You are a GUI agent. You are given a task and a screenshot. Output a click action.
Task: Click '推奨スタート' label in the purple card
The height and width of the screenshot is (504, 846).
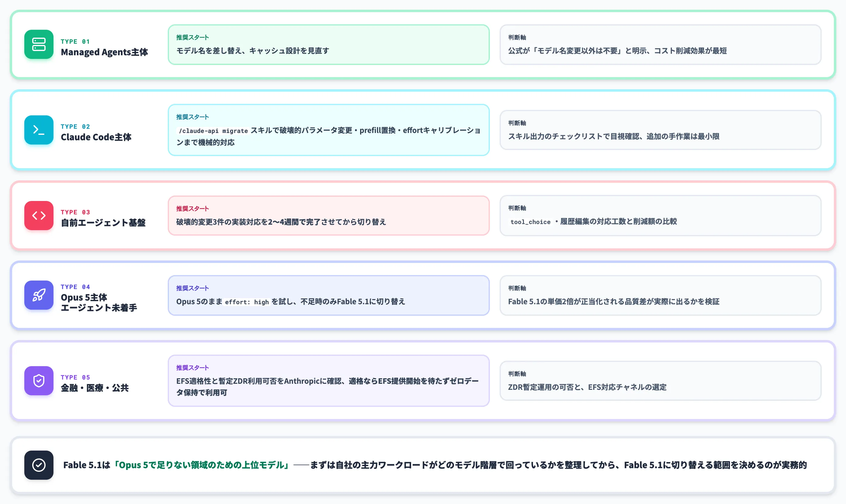(x=192, y=367)
